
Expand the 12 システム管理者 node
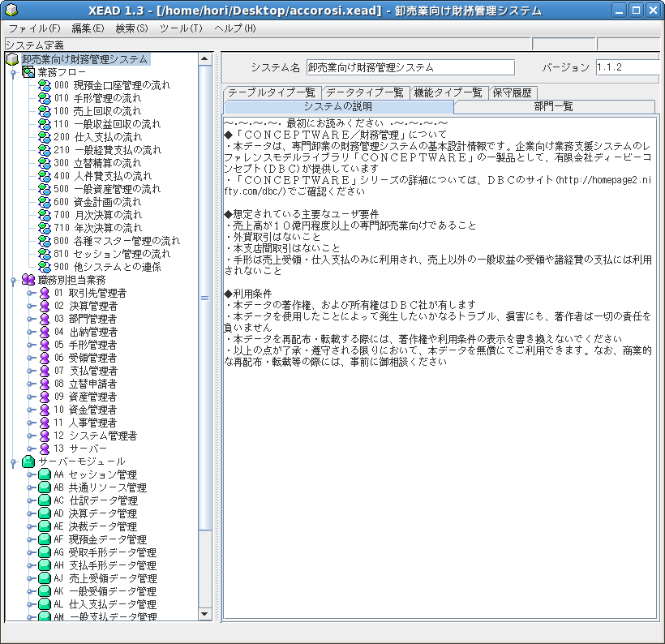tap(31, 436)
